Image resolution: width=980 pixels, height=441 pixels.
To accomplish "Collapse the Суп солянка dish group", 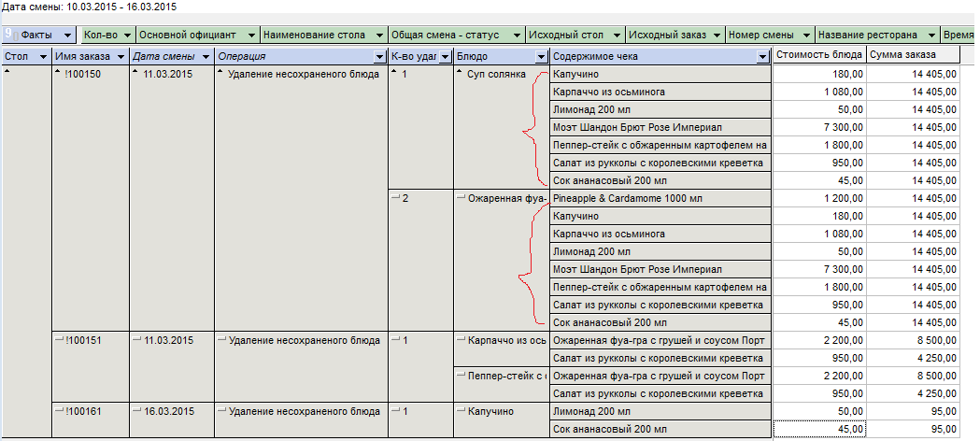I will (x=461, y=74).
